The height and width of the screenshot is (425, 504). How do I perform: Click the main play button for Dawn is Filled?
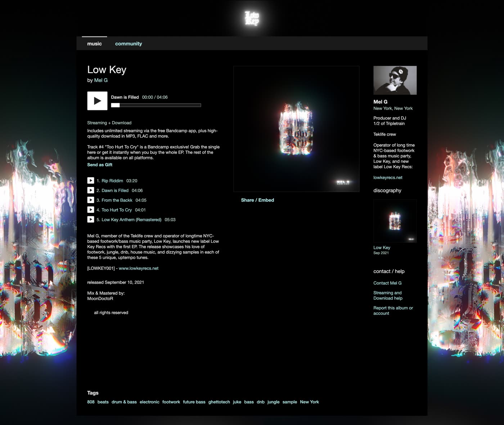pyautogui.click(x=97, y=101)
